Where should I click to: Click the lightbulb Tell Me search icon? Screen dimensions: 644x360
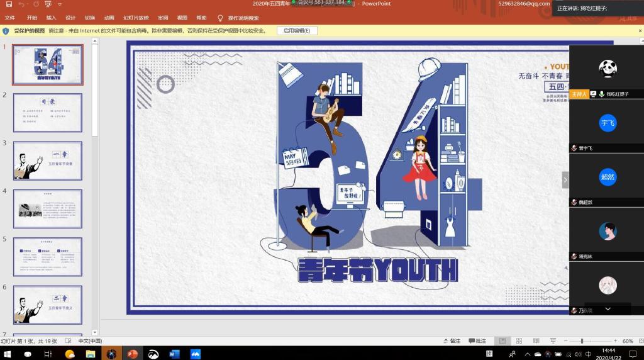click(x=220, y=18)
